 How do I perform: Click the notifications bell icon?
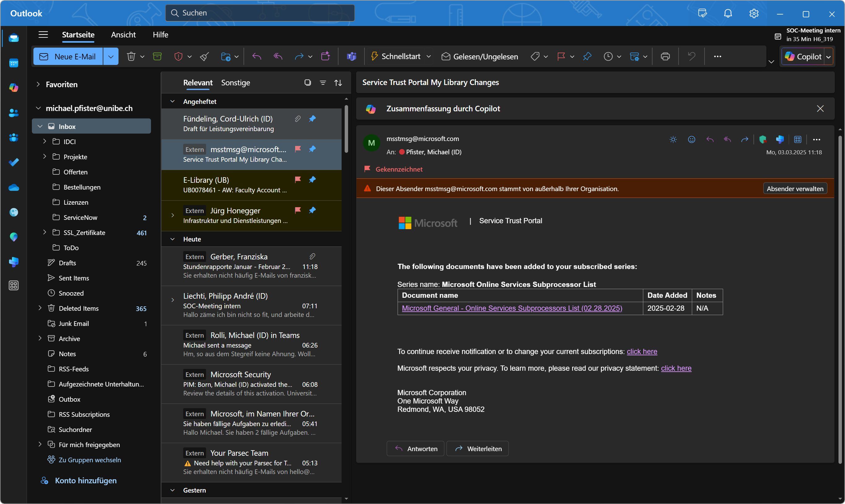(x=727, y=14)
